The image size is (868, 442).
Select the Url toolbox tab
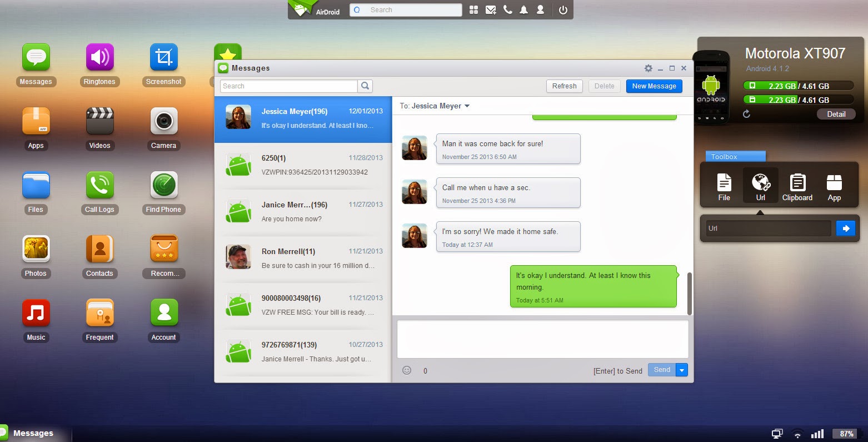point(761,187)
